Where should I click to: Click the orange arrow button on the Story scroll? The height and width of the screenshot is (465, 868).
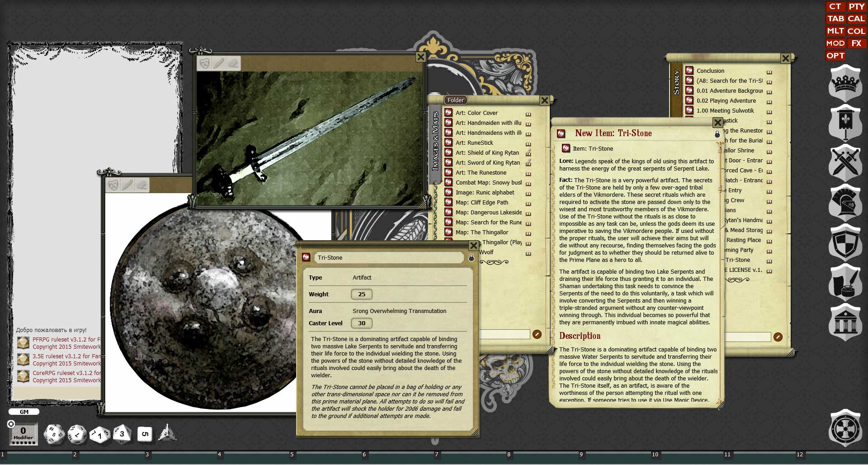point(777,337)
